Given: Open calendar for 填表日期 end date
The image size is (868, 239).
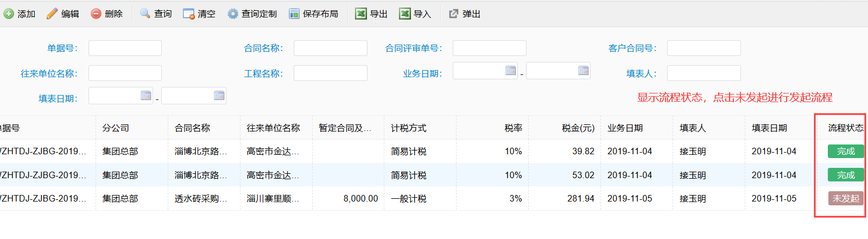Looking at the screenshot, I should pyautogui.click(x=219, y=96).
